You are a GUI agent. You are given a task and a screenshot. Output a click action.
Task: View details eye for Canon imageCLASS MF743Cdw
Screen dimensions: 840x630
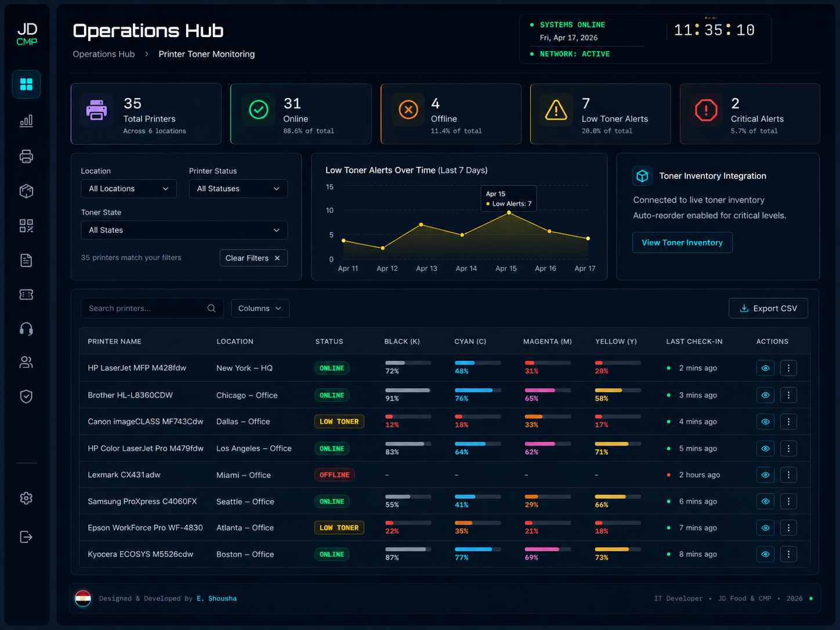(766, 422)
